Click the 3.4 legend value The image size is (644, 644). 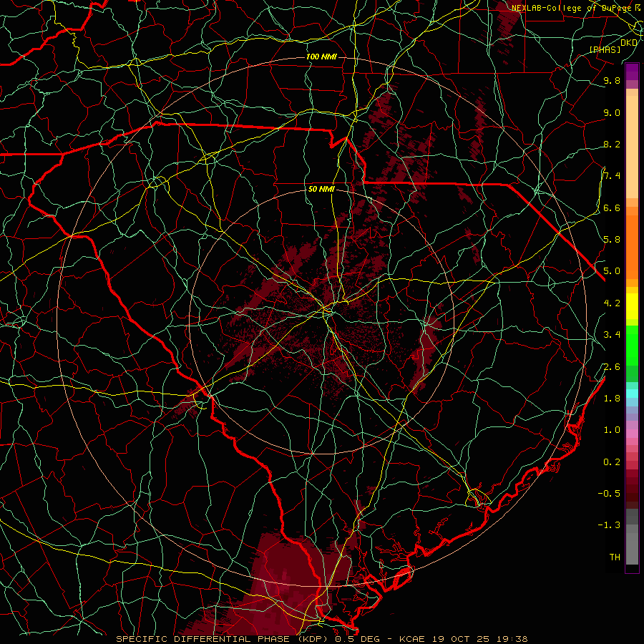612,335
